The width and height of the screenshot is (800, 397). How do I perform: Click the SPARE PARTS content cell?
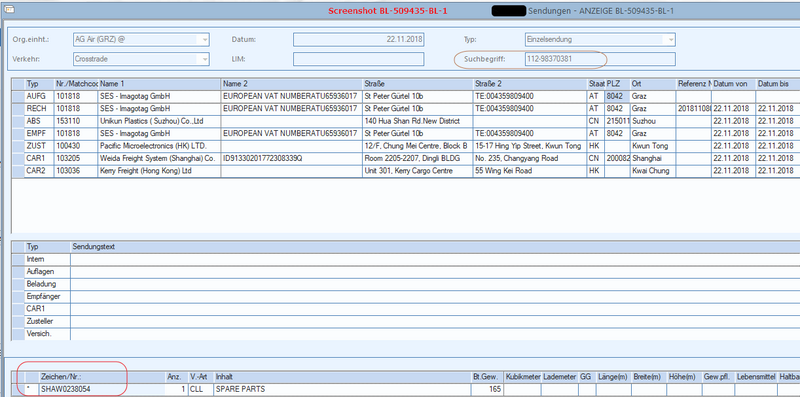[342, 389]
